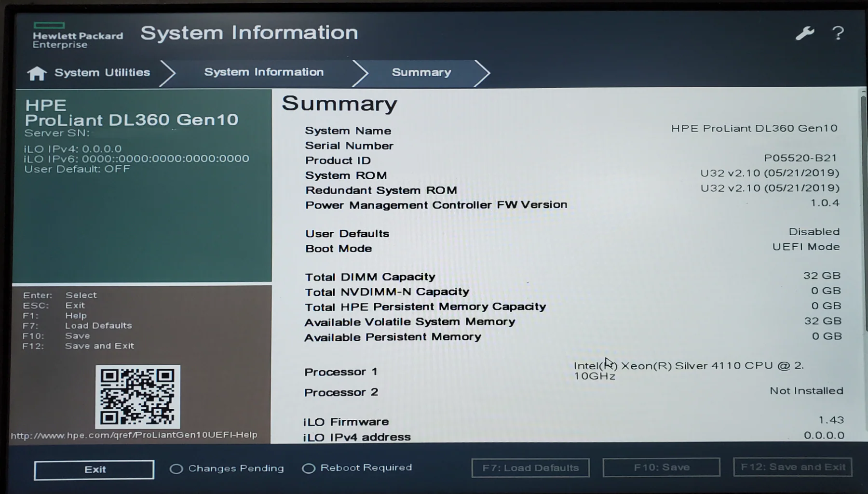Click F10: Save button

pyautogui.click(x=662, y=467)
